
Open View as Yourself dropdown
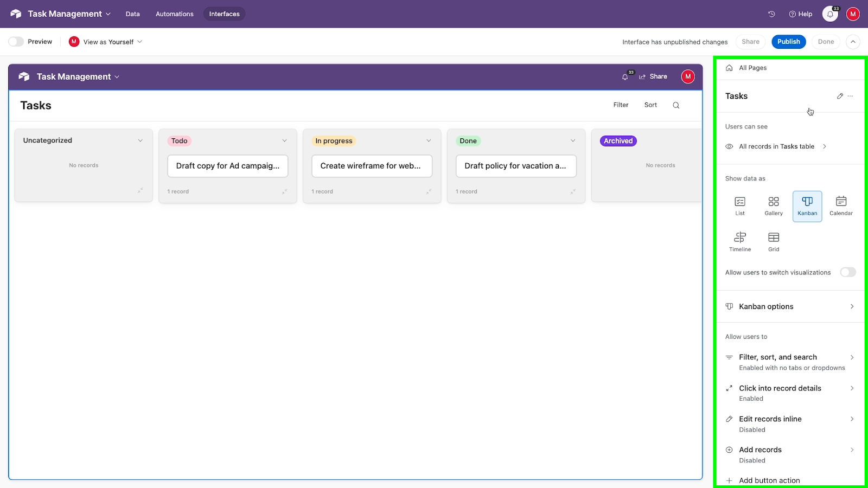point(106,42)
